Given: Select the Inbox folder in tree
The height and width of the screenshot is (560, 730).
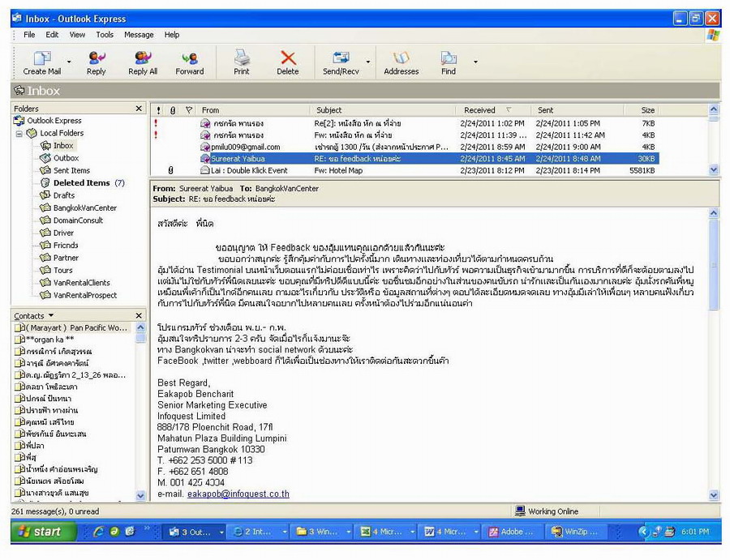Looking at the screenshot, I should (x=63, y=146).
